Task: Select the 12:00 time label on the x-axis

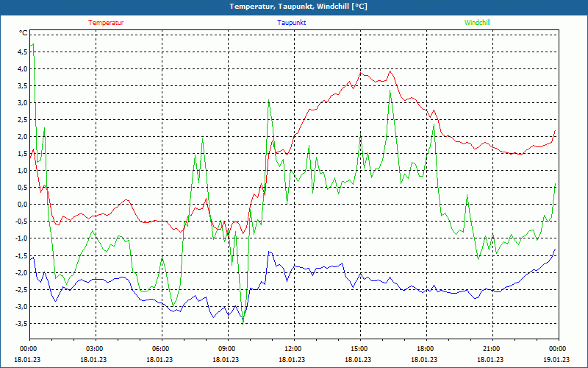Action: pos(293,349)
